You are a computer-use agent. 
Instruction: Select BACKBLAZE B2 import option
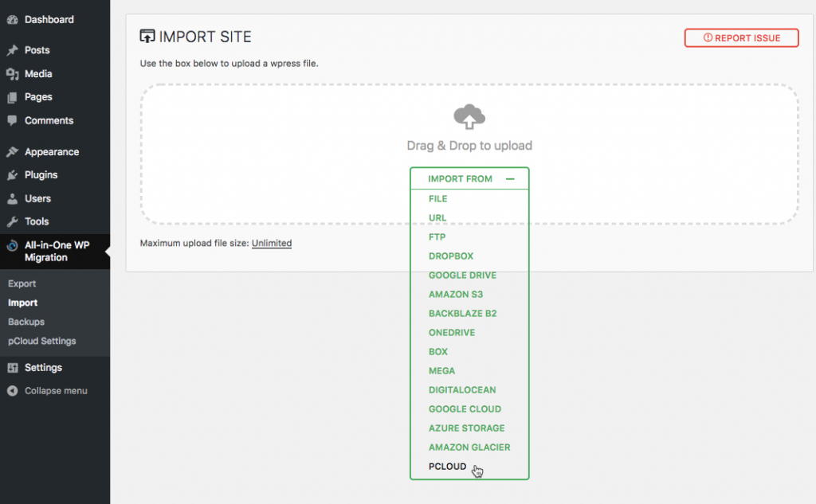pyautogui.click(x=463, y=314)
